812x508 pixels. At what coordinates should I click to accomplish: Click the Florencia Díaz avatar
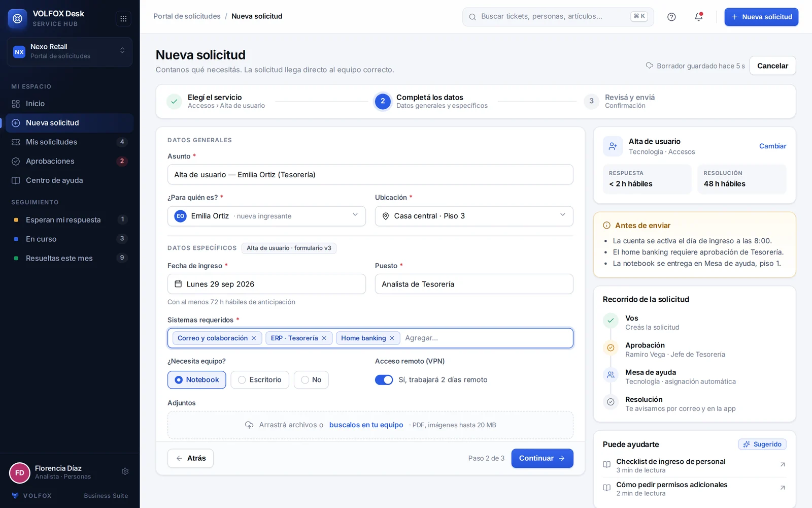pos(20,473)
